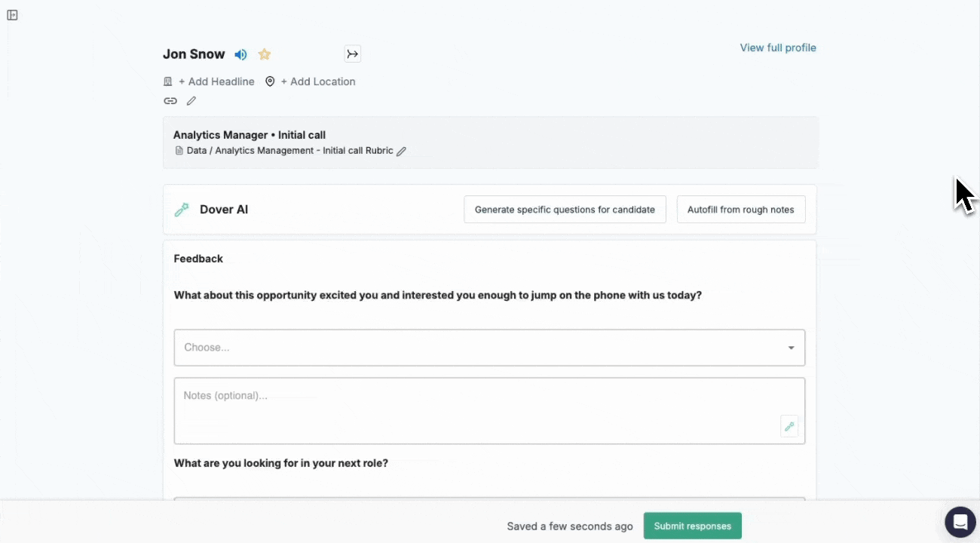Open the "Choose..." dropdown for the first question
The image size is (980, 543).
click(489, 348)
